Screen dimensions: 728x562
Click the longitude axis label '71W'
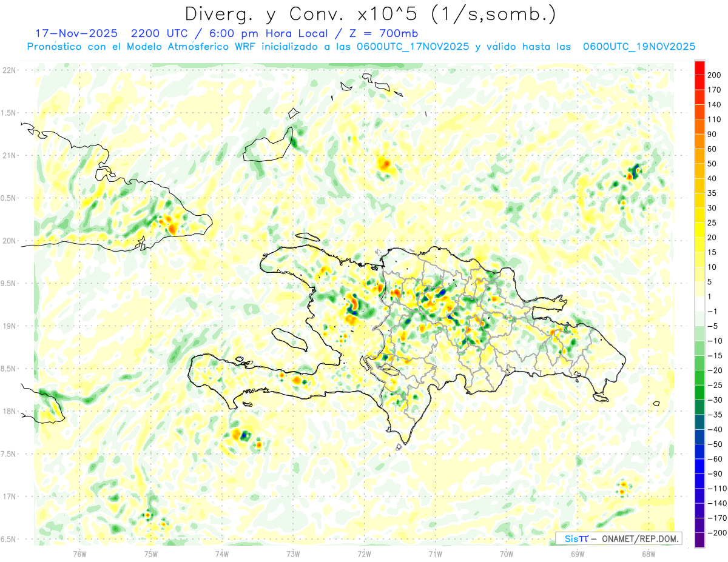(435, 554)
